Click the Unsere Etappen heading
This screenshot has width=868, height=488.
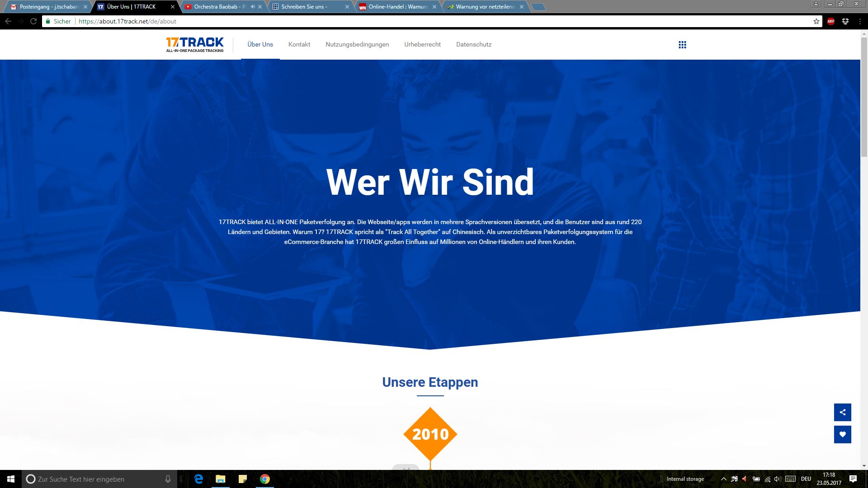[430, 382]
